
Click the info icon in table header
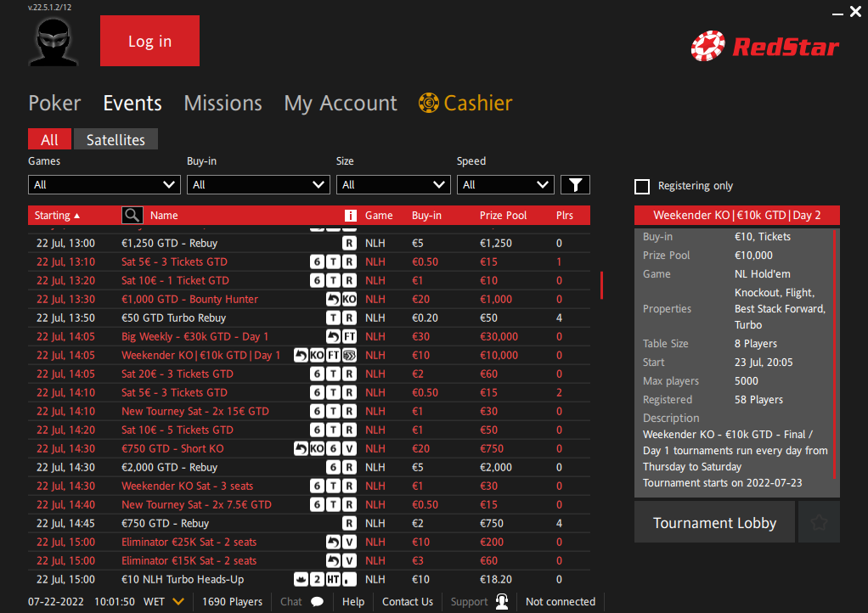tap(351, 216)
